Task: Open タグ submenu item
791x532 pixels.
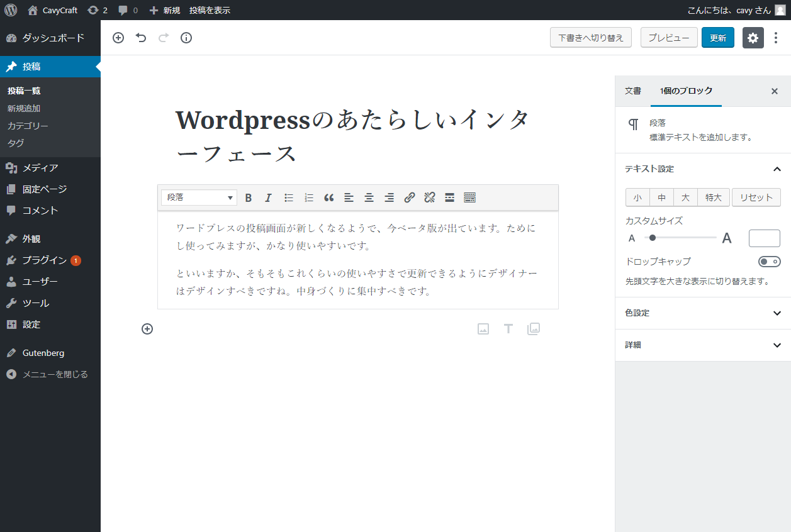Action: point(16,143)
